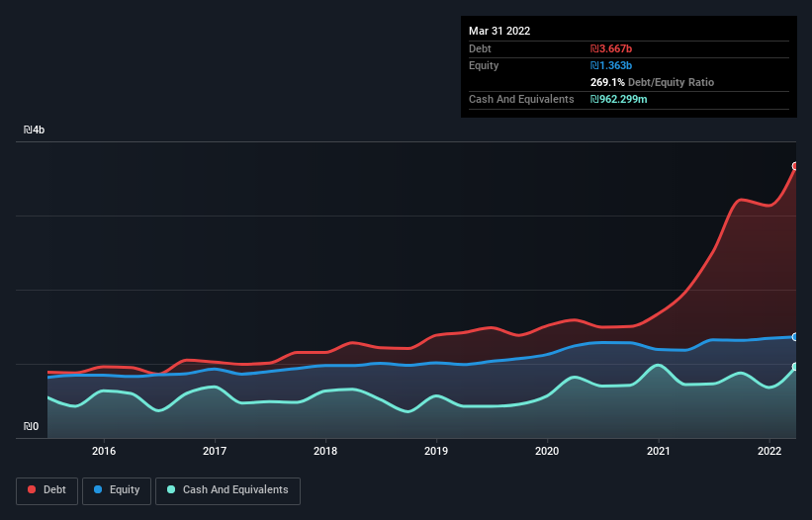Click the 2020 x-axis label
The width and height of the screenshot is (812, 520).
pos(547,451)
